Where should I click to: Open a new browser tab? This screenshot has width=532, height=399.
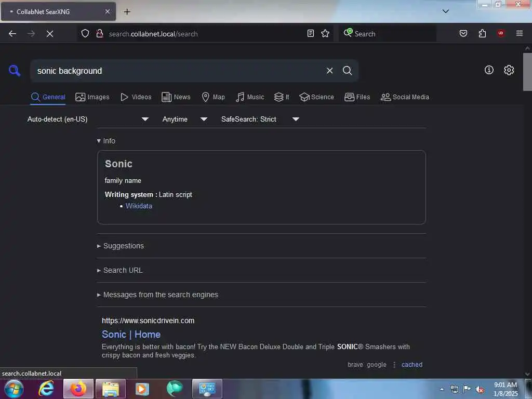point(127,12)
